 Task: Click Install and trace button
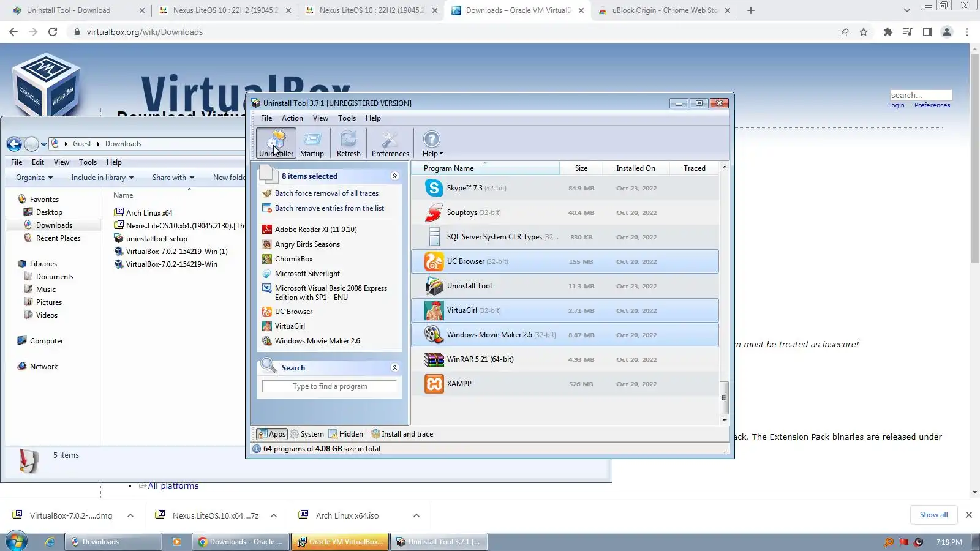[x=402, y=434]
